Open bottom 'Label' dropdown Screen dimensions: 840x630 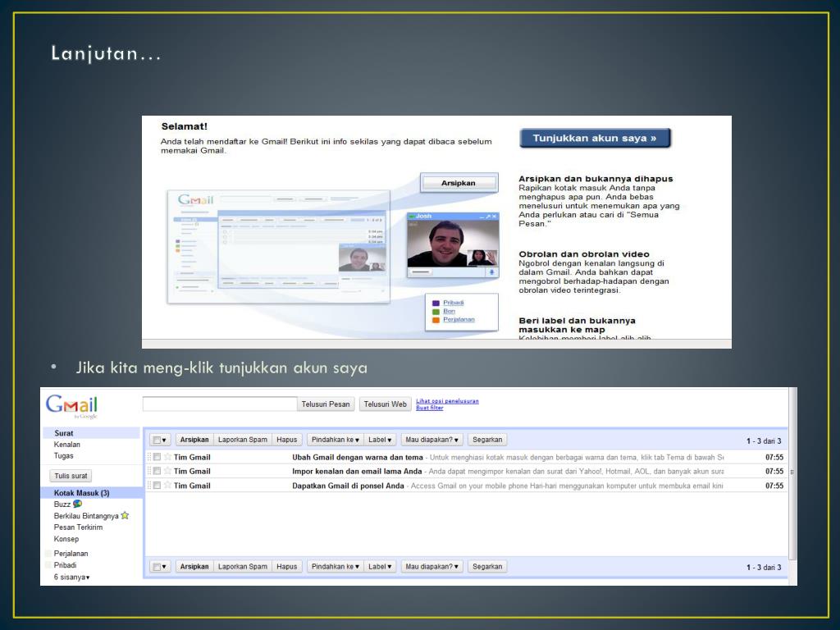click(x=380, y=567)
